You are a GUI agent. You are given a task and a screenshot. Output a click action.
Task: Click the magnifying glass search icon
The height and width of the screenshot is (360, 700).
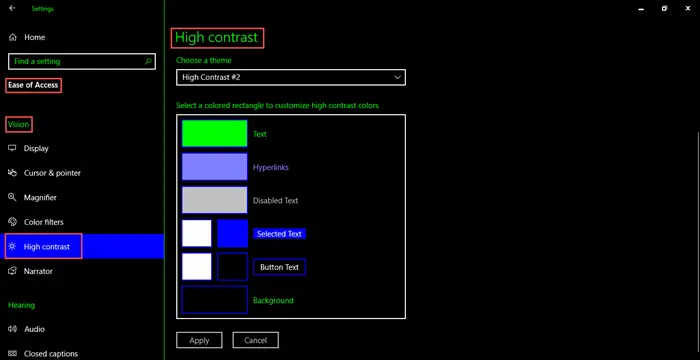(x=148, y=61)
